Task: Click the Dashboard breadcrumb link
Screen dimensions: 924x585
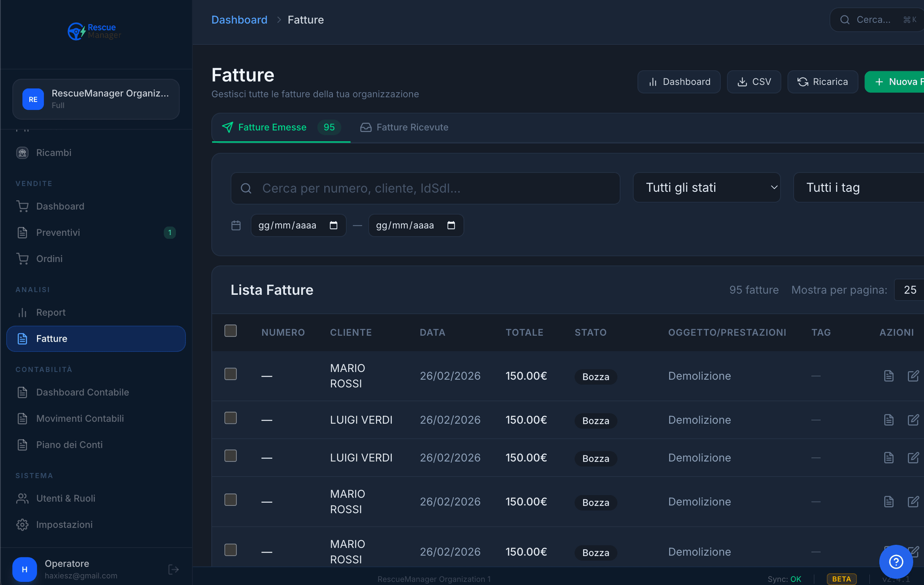Action: pos(239,20)
